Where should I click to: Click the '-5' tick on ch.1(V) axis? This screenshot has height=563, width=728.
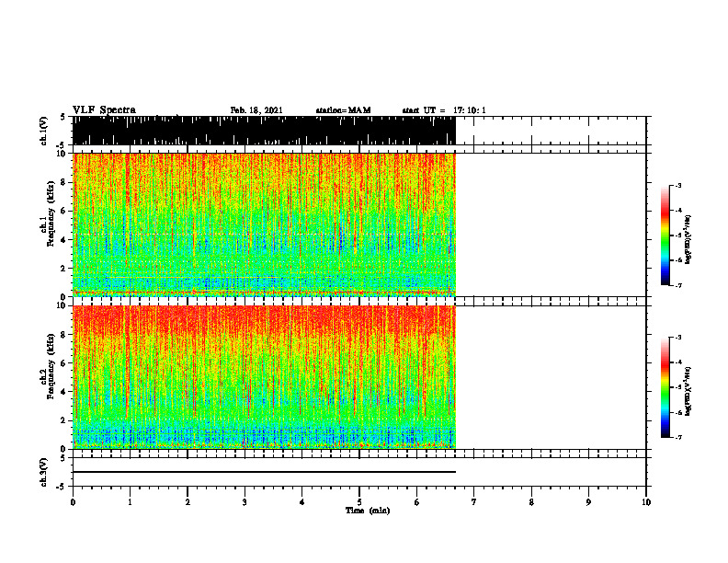62,145
